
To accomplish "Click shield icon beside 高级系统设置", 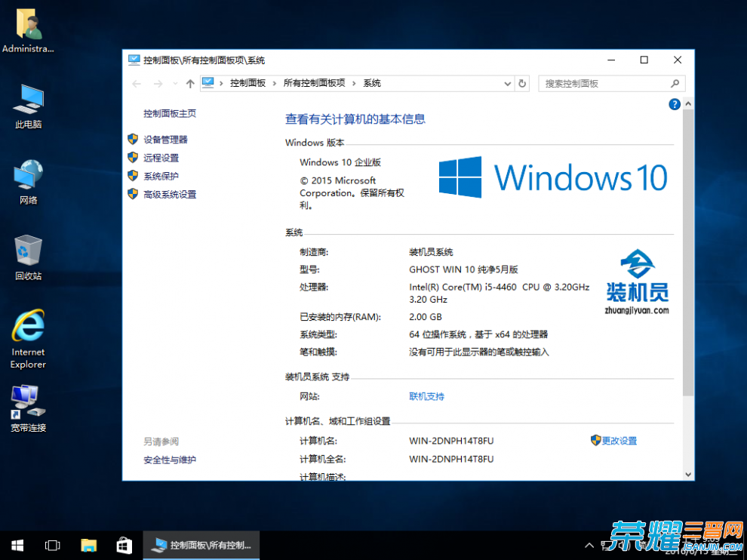I will [x=133, y=194].
